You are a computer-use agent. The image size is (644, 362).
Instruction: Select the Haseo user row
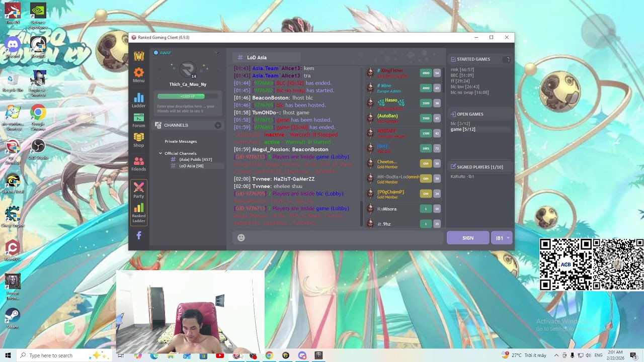tap(403, 103)
